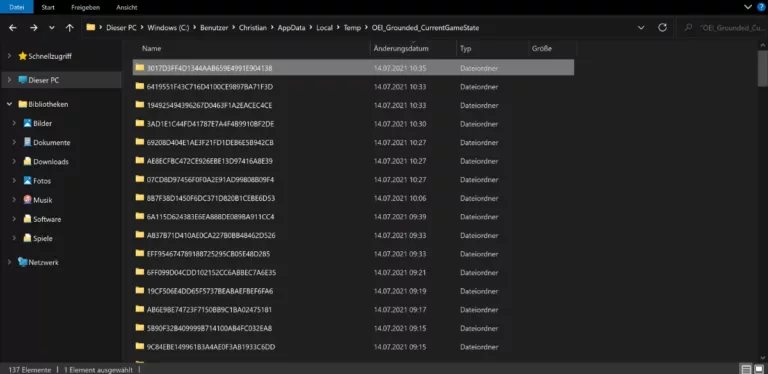Go back with the left arrow
Viewport: 768px width, 374px height.
coord(13,28)
